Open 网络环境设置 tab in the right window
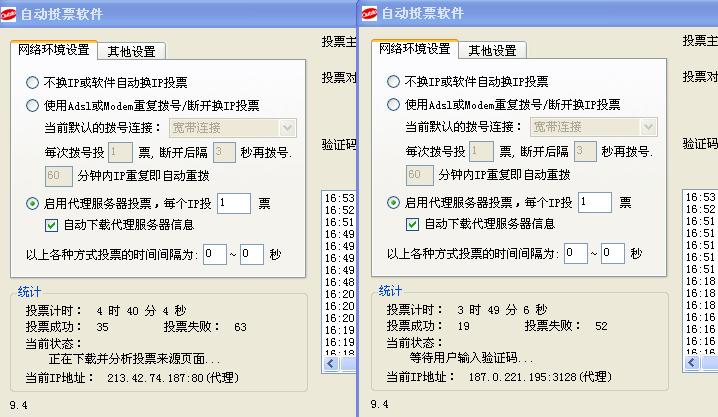 414,50
